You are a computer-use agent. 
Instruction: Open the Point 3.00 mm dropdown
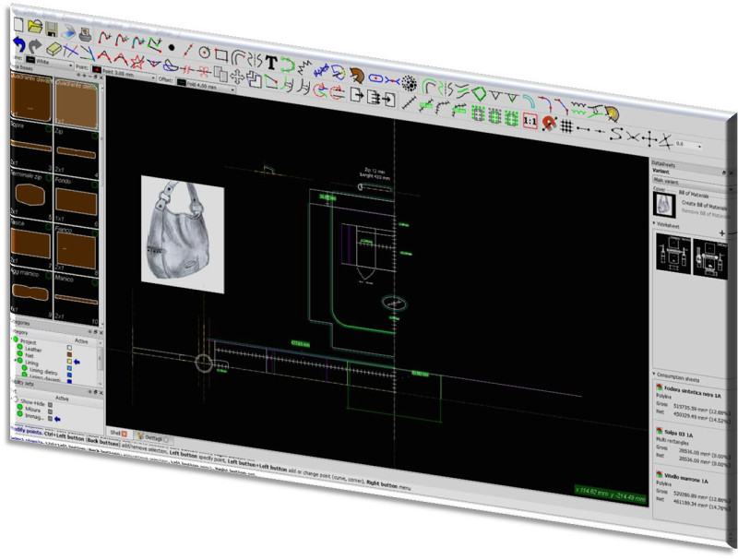click(x=125, y=74)
